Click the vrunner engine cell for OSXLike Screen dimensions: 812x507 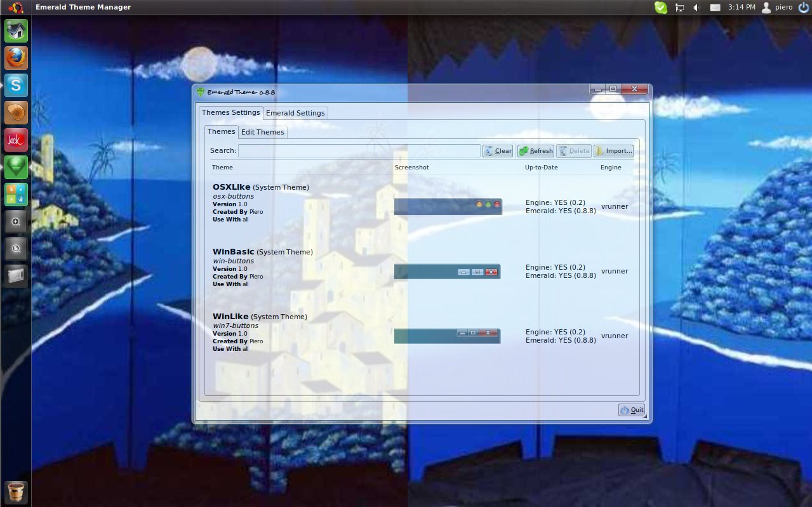[x=615, y=206]
